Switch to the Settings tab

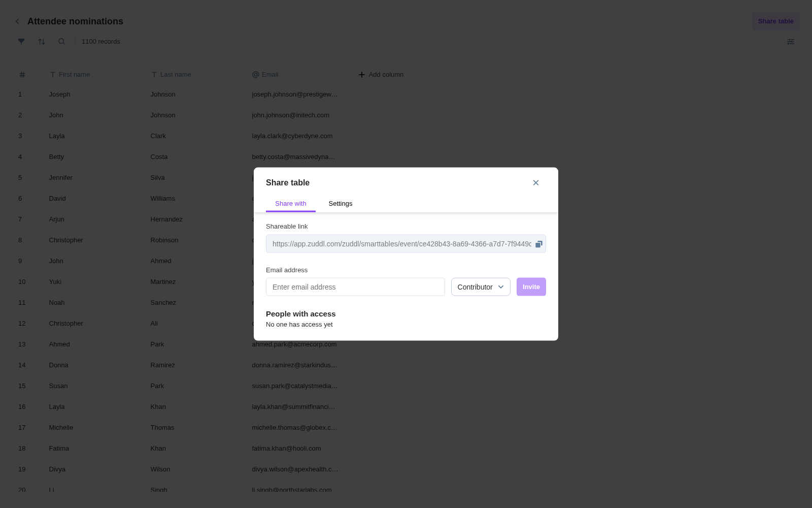point(341,204)
